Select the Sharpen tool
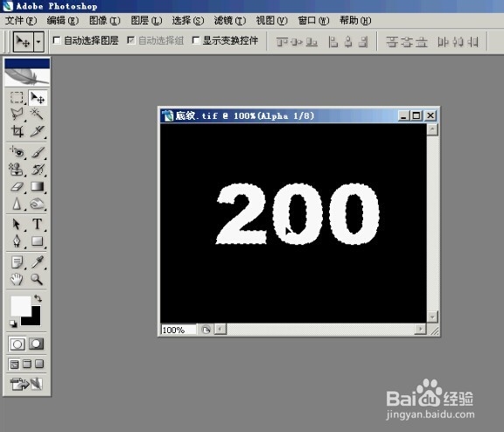This screenshot has width=504, height=432. click(x=17, y=204)
